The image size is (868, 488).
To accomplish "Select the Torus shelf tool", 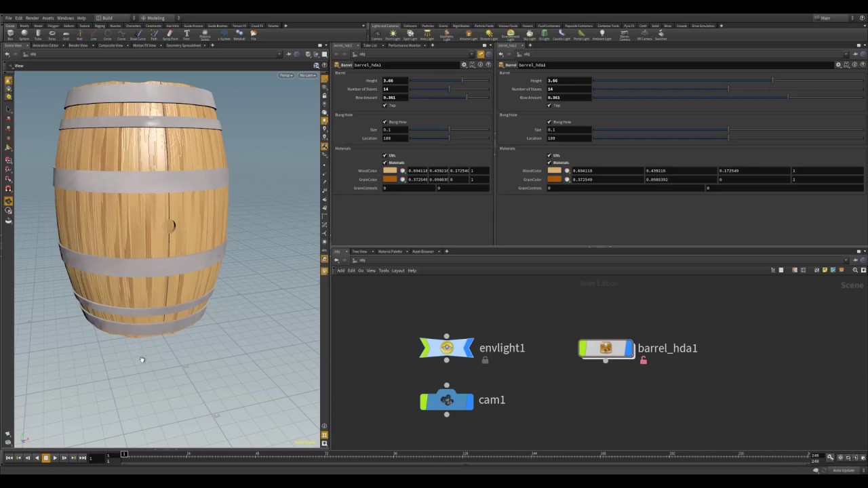I will click(52, 34).
